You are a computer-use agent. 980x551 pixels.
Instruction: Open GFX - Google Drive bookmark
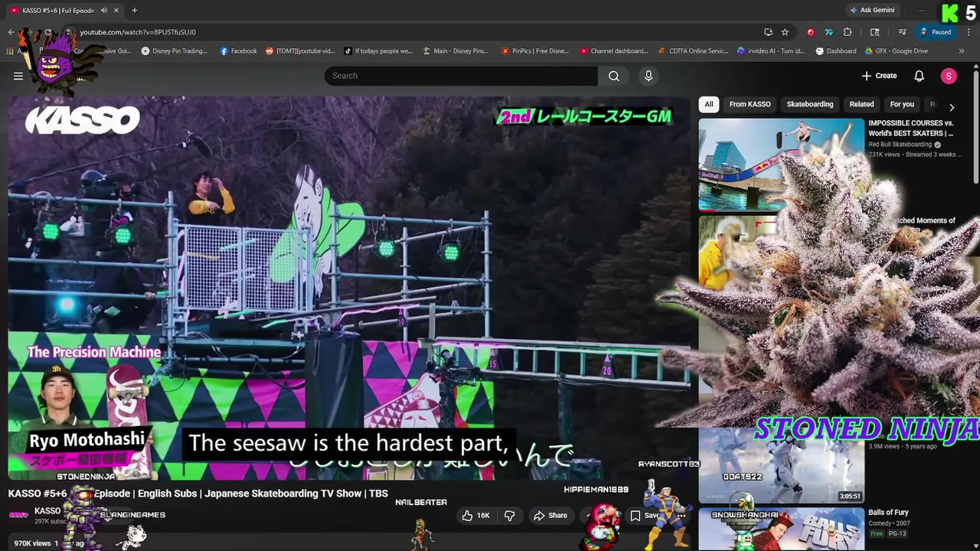click(x=896, y=51)
